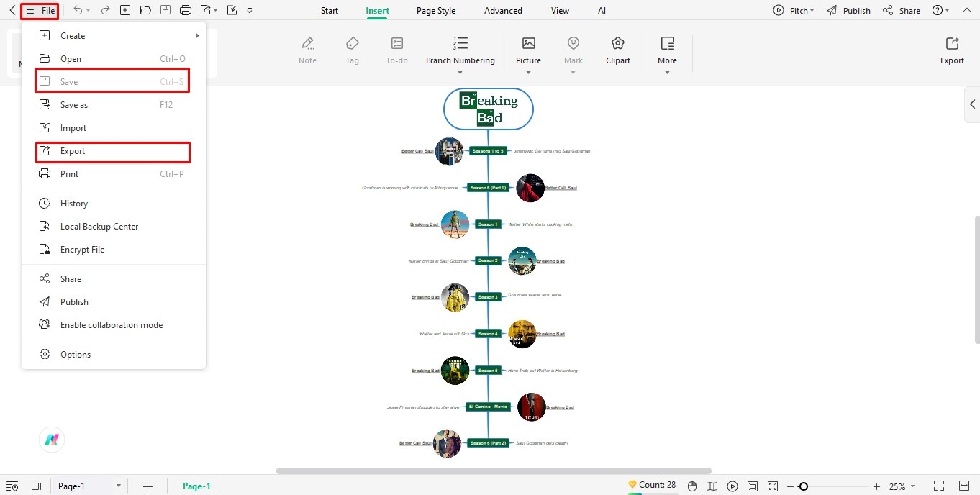Click the new file plus icon

(x=125, y=10)
